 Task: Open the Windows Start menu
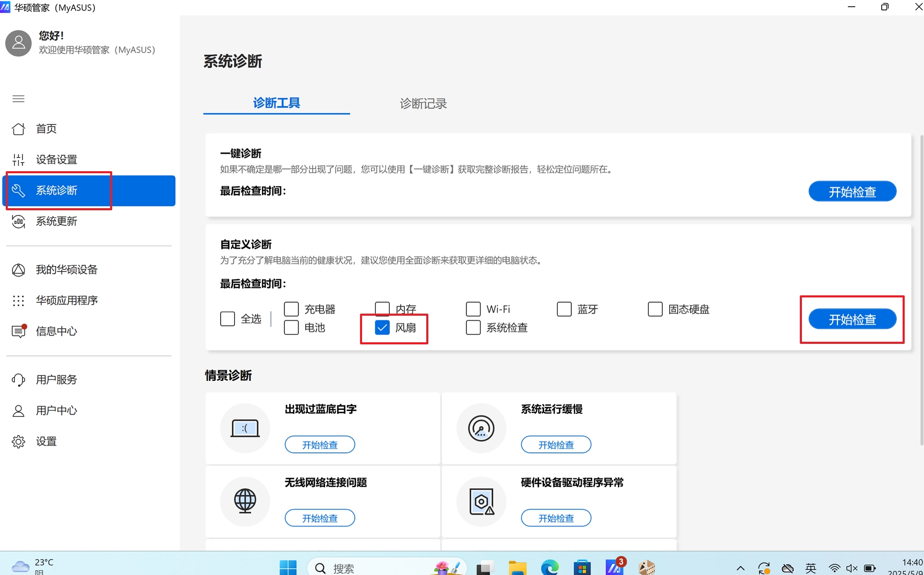[288, 567]
